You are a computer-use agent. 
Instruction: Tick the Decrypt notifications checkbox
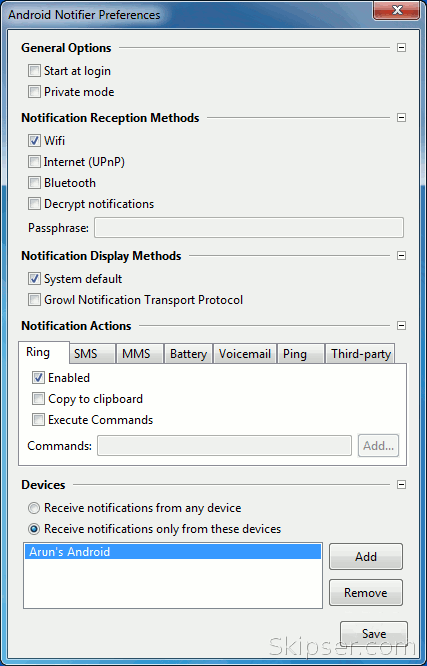tap(34, 204)
